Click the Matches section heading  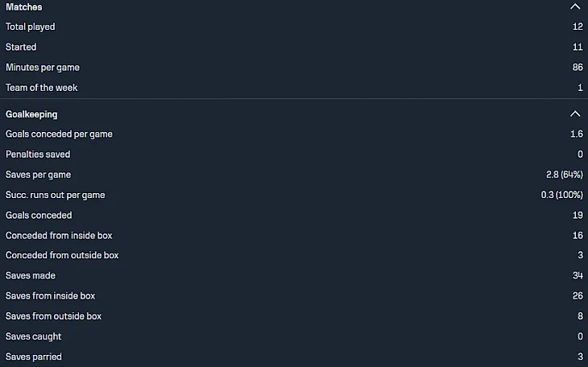[24, 6]
